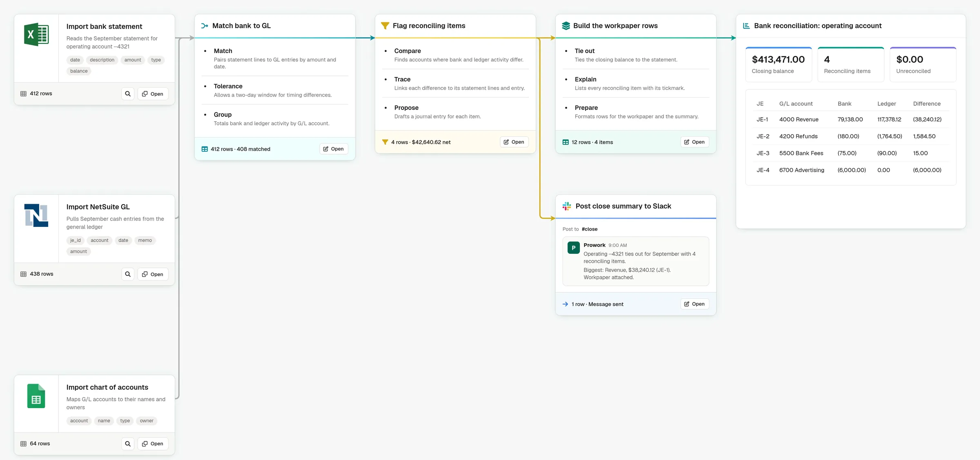Click the NetSuite logo icon

click(36, 215)
